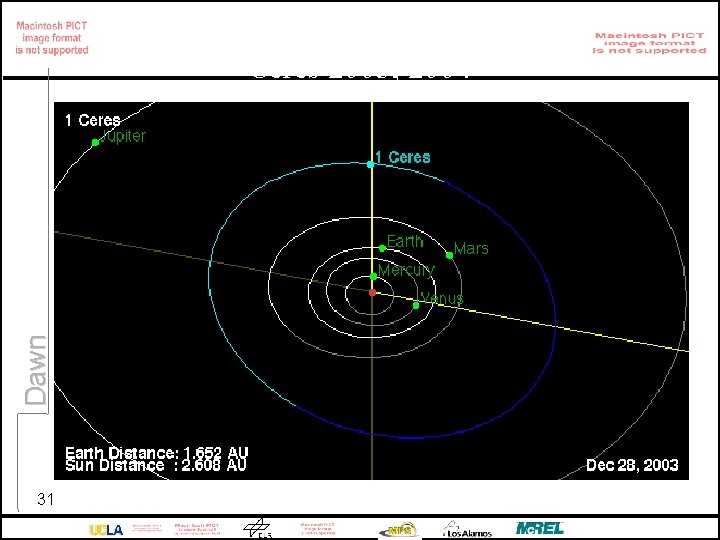The image size is (720, 540).
Task: Click the 'Mars' label
Action: [x=471, y=248]
